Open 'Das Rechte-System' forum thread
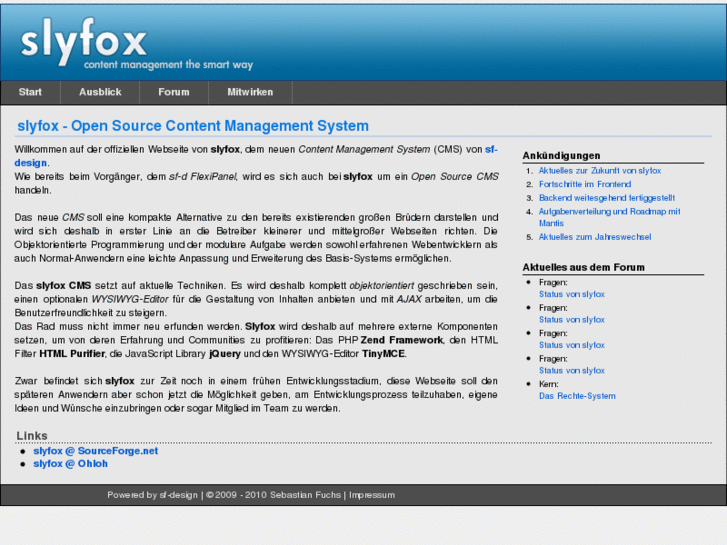The image size is (727, 545). (577, 396)
